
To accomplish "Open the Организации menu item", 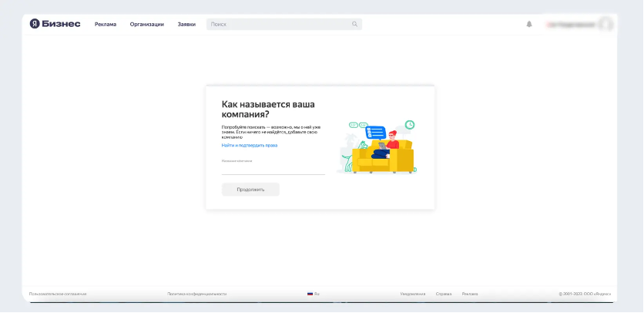I will [147, 24].
